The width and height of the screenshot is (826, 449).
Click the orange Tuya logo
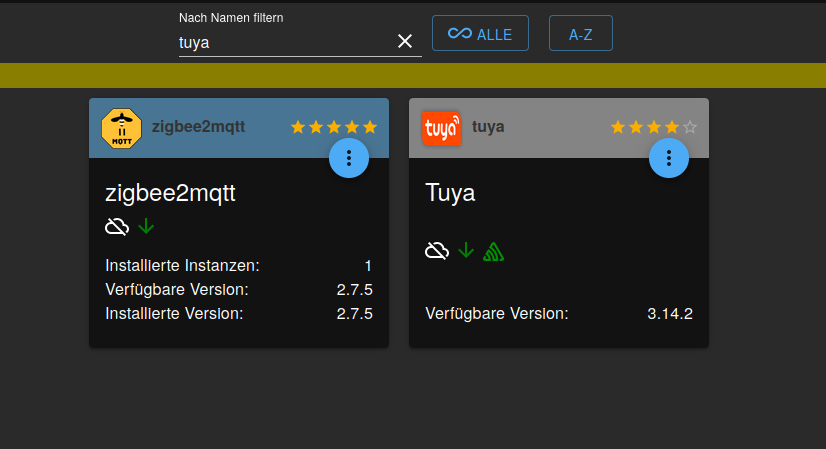pyautogui.click(x=441, y=128)
